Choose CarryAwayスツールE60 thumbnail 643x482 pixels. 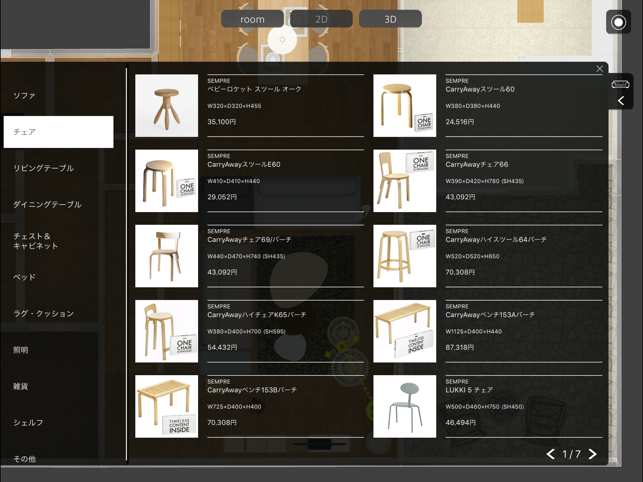[166, 181]
